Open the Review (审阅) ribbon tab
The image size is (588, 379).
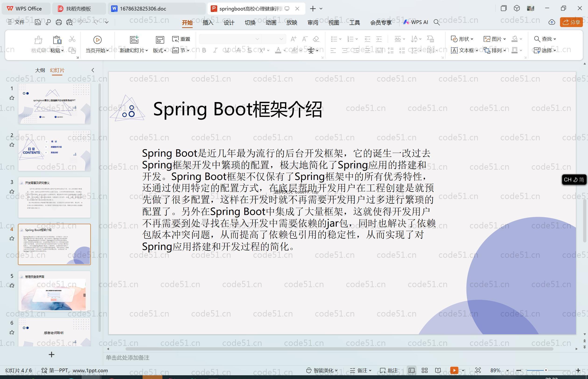pyautogui.click(x=313, y=22)
